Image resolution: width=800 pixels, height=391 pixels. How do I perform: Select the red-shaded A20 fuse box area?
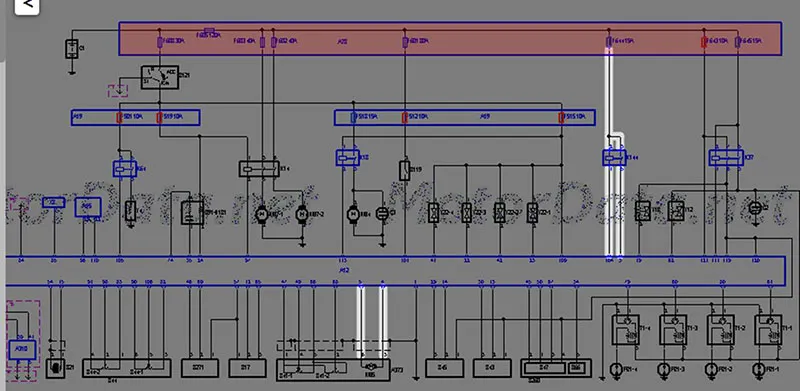coord(450,38)
